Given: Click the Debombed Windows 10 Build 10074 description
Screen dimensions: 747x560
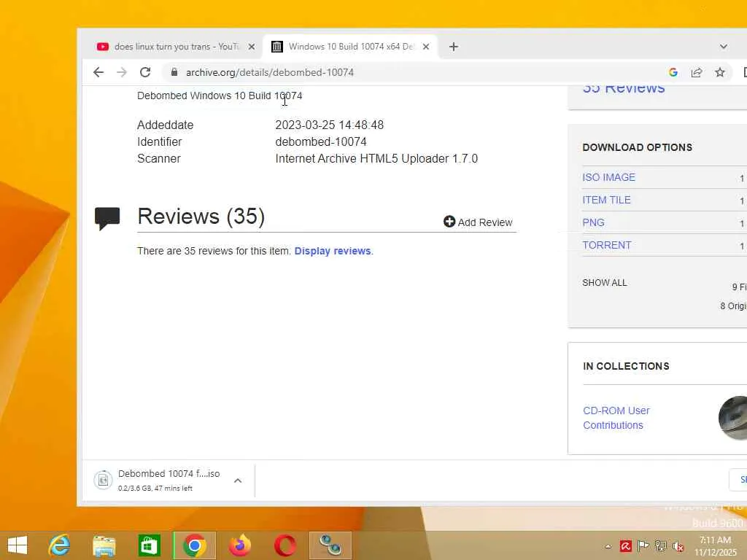Looking at the screenshot, I should coord(220,96).
